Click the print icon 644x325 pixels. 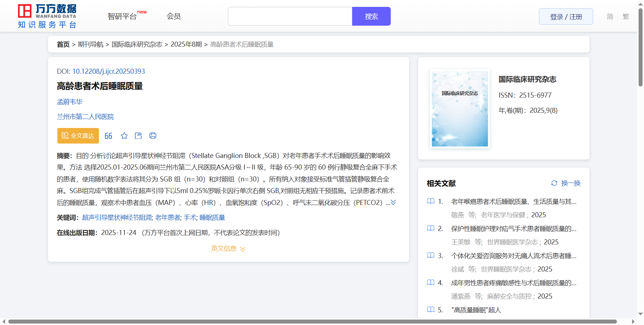tap(153, 136)
